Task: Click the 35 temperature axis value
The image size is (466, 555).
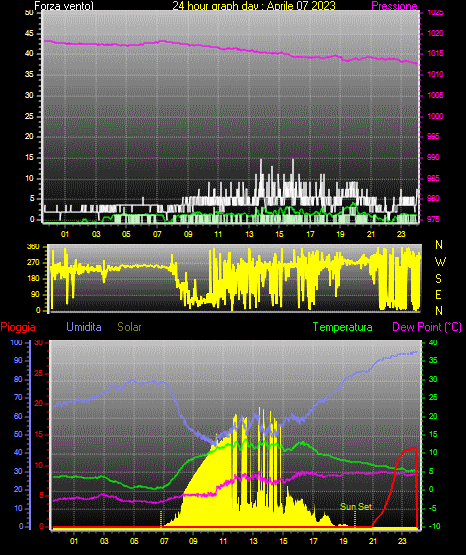Action: [433, 360]
